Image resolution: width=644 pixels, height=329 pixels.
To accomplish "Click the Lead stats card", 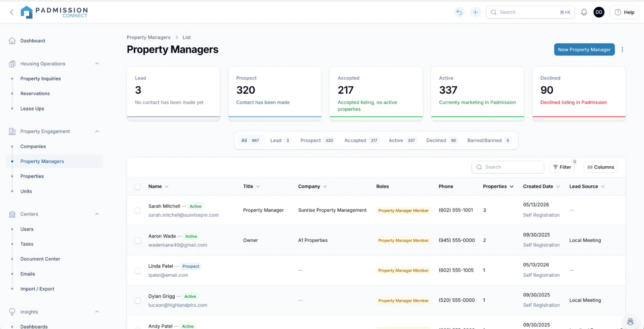I will pos(173,93).
